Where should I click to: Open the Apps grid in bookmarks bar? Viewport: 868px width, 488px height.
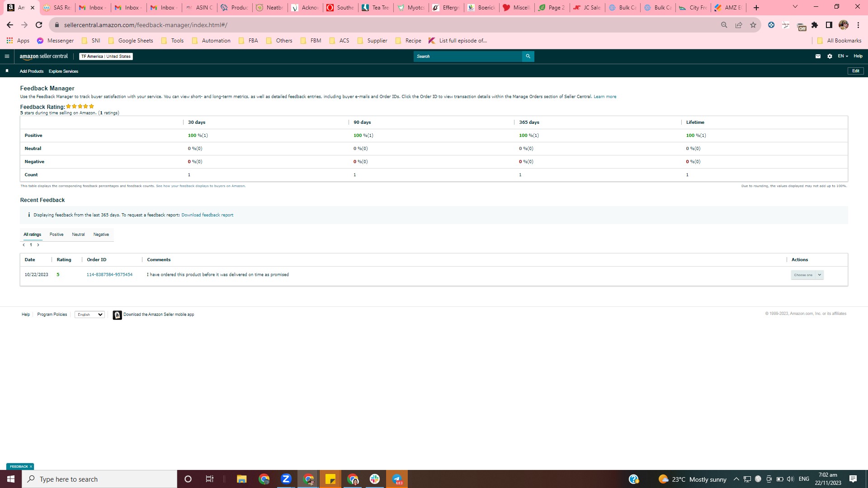click(x=18, y=41)
